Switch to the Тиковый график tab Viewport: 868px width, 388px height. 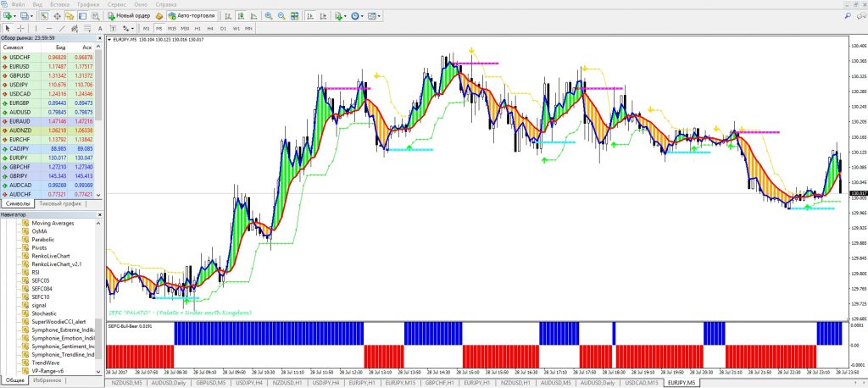63,204
